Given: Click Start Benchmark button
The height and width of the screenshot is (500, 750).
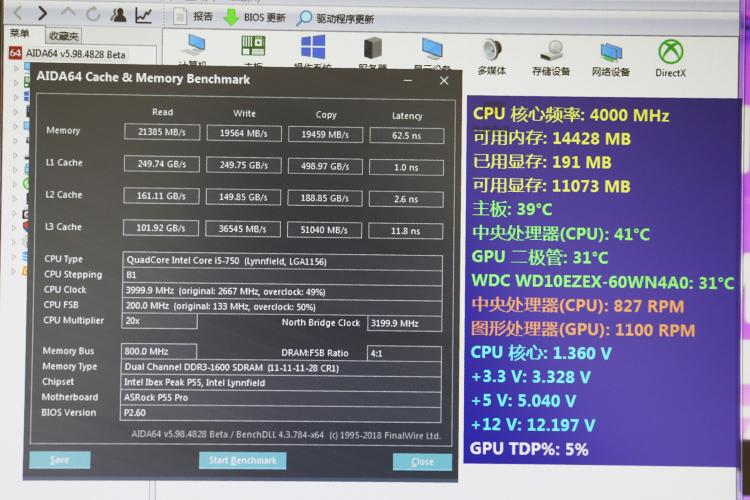Looking at the screenshot, I should point(243,460).
